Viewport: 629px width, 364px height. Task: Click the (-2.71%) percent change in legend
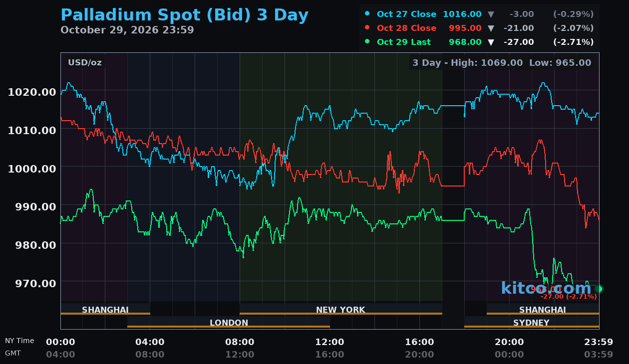(x=573, y=42)
